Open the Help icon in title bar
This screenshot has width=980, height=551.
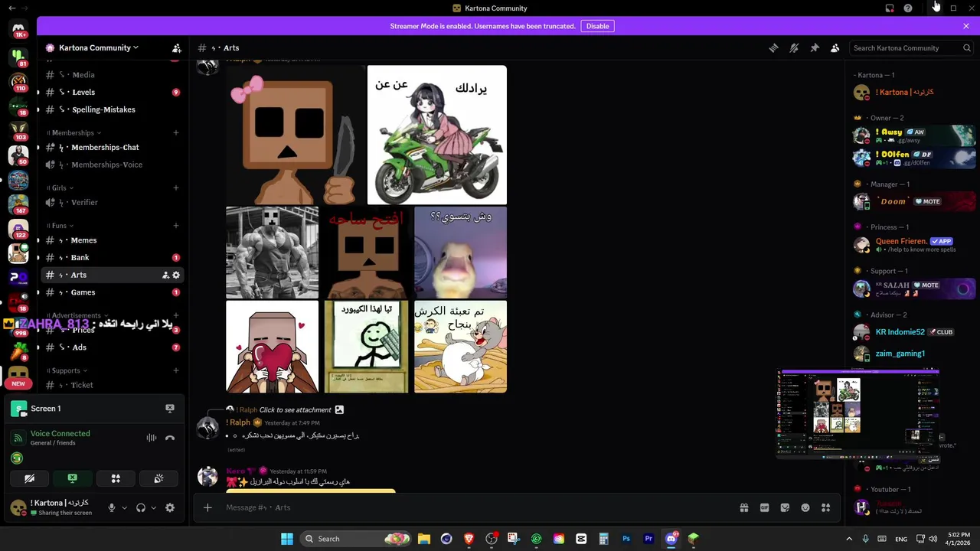[908, 8]
